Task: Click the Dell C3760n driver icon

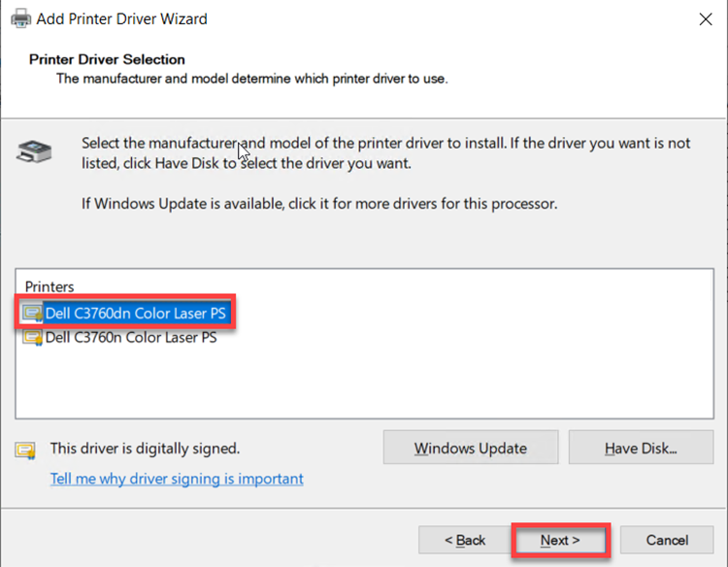Action: coord(33,338)
